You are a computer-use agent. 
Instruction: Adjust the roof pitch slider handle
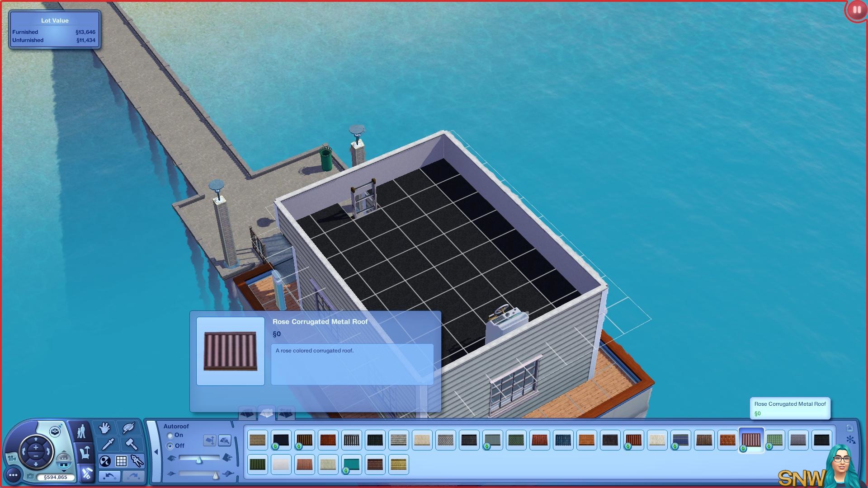click(x=199, y=460)
